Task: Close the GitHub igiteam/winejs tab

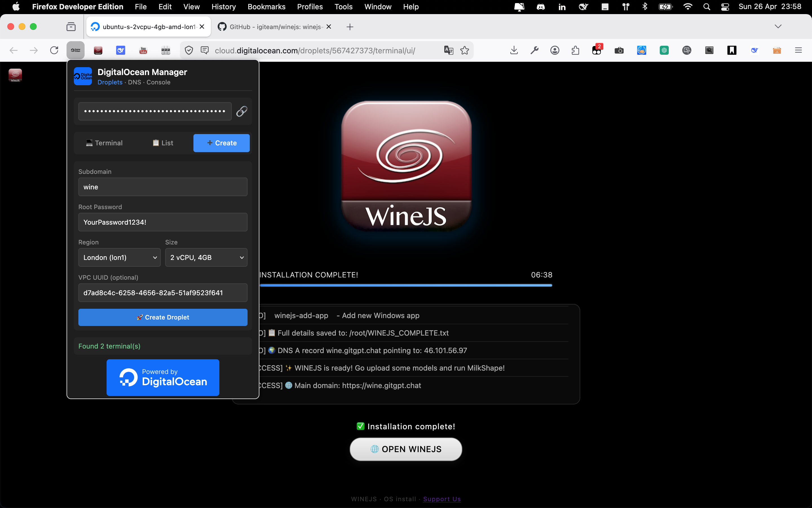Action: [x=329, y=27]
